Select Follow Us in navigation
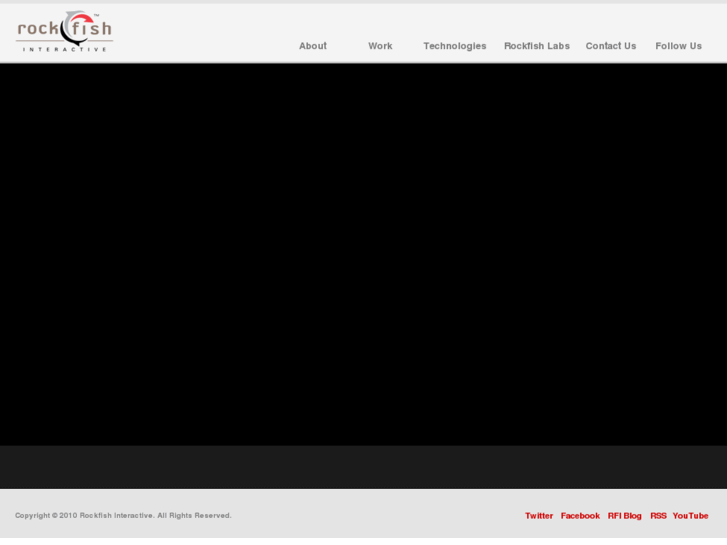The image size is (727, 545). (x=678, y=46)
